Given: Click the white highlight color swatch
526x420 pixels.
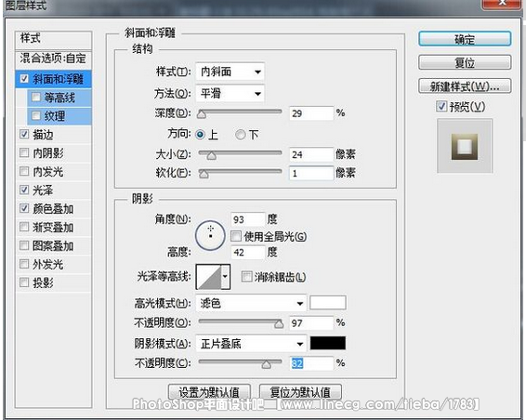Looking at the screenshot, I should click(328, 302).
